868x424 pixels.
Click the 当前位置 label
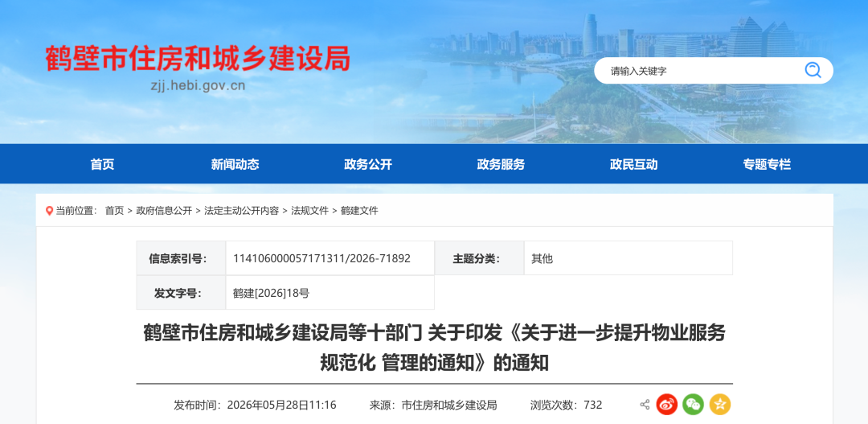pyautogui.click(x=76, y=211)
